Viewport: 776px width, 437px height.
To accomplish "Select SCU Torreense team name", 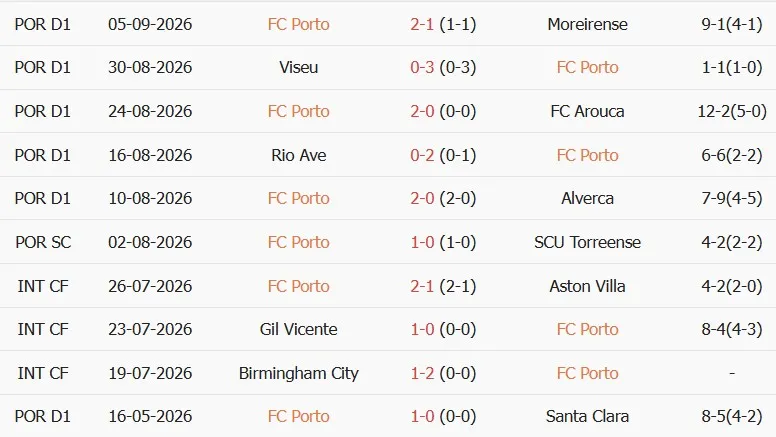I will click(x=587, y=243).
